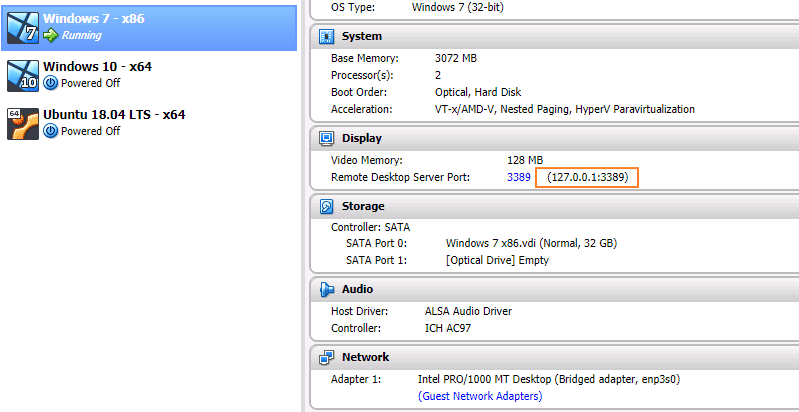Click the Windows 7 VM icon
This screenshot has width=799, height=412.
[x=23, y=28]
